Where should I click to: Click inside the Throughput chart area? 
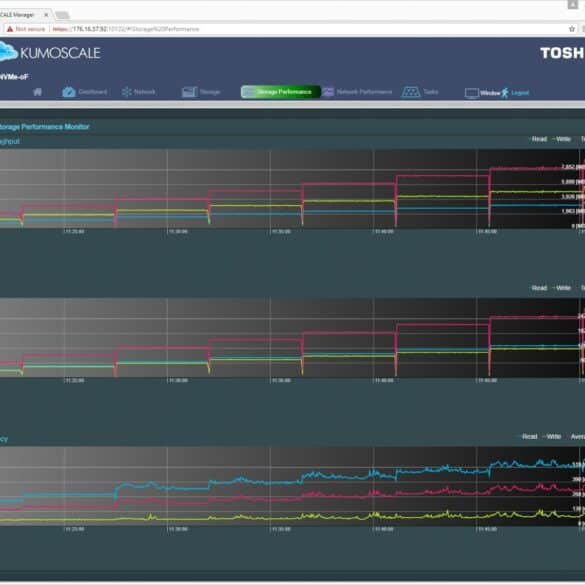point(292,189)
